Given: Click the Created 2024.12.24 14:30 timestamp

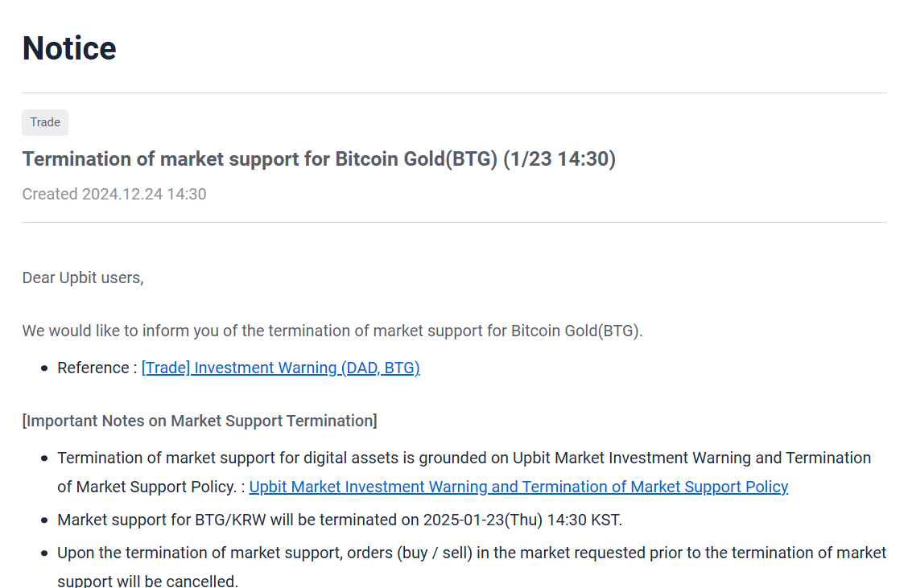Looking at the screenshot, I should pyautogui.click(x=114, y=194).
